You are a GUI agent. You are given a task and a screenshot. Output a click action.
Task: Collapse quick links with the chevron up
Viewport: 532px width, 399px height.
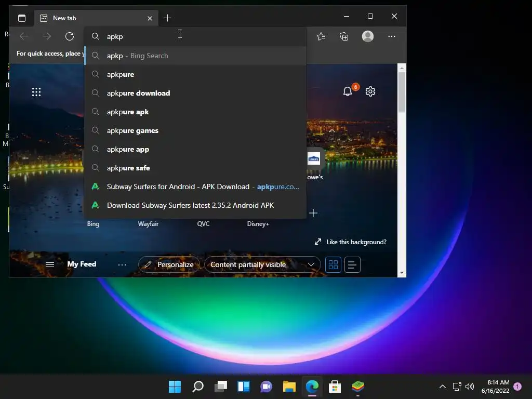tap(332, 131)
